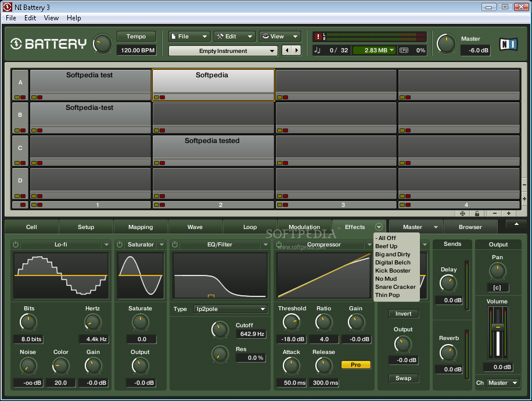Click the Battery logo in the header
Viewport: 532px width, 401px height.
tap(48, 44)
